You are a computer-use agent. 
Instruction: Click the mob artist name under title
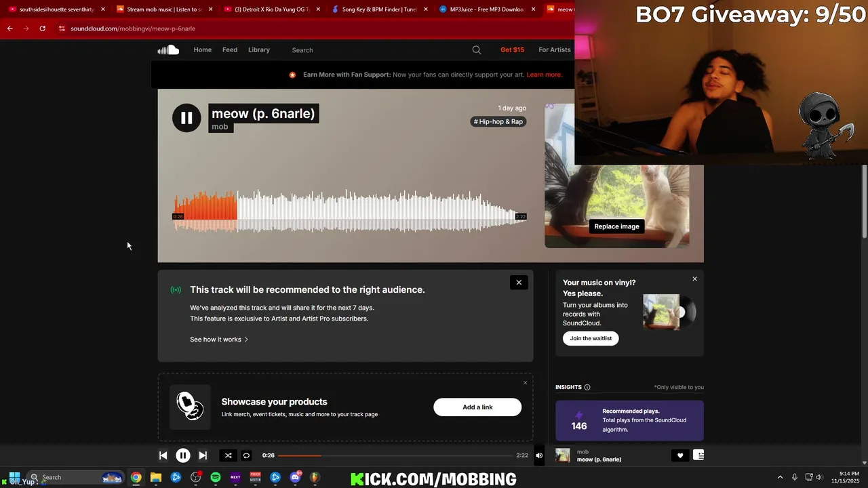click(x=220, y=127)
